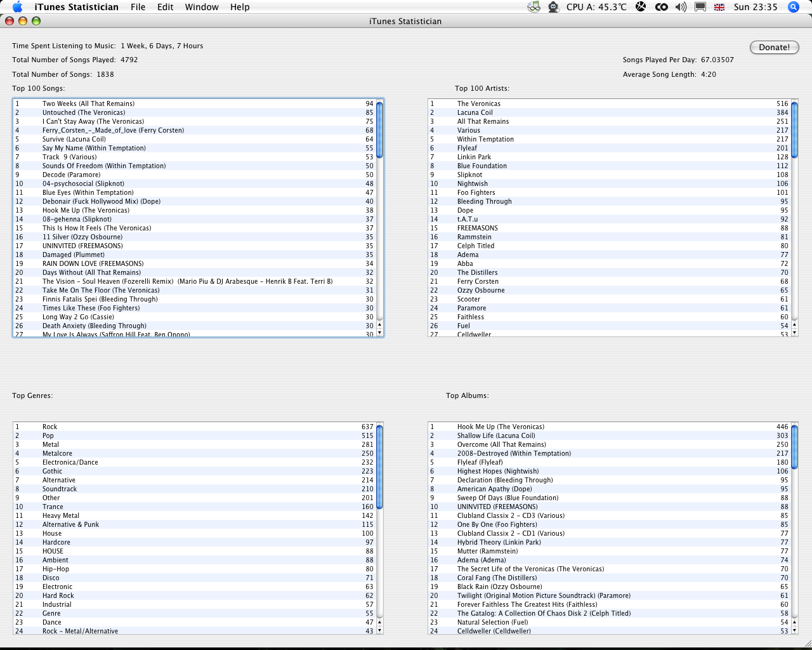Select the song Untouched (The Veronicas)

[x=195, y=112]
